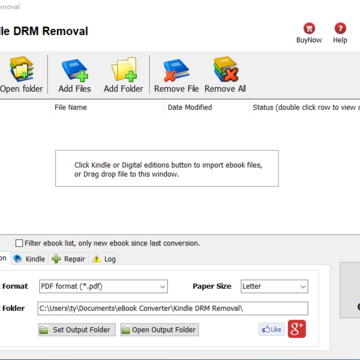
Task: Switch to the Repair tab
Action: point(69,259)
